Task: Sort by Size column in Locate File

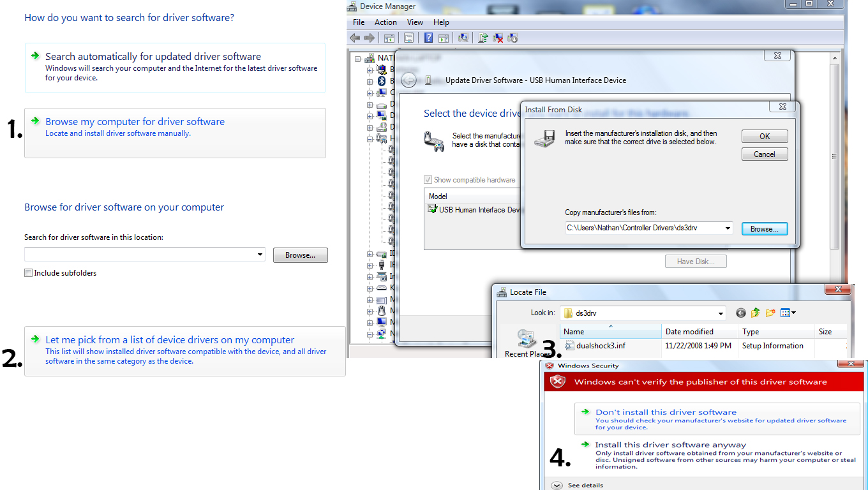Action: coord(831,332)
